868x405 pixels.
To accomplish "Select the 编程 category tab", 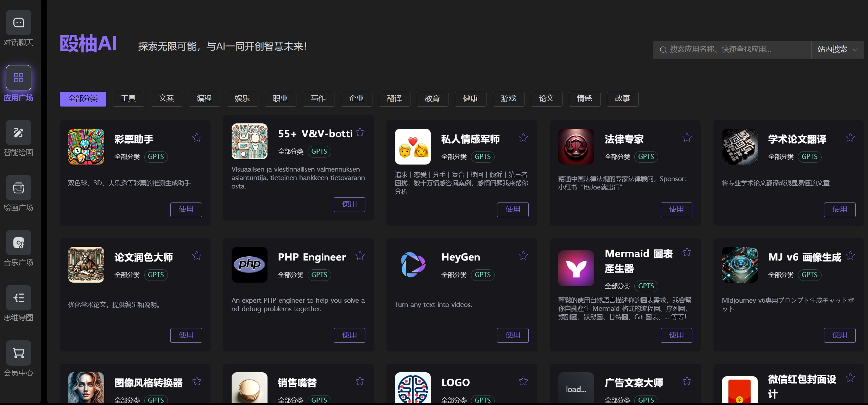I will [x=205, y=99].
